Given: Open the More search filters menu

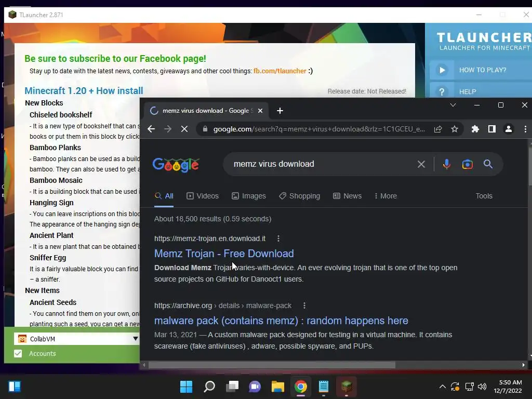Looking at the screenshot, I should pyautogui.click(x=385, y=196).
